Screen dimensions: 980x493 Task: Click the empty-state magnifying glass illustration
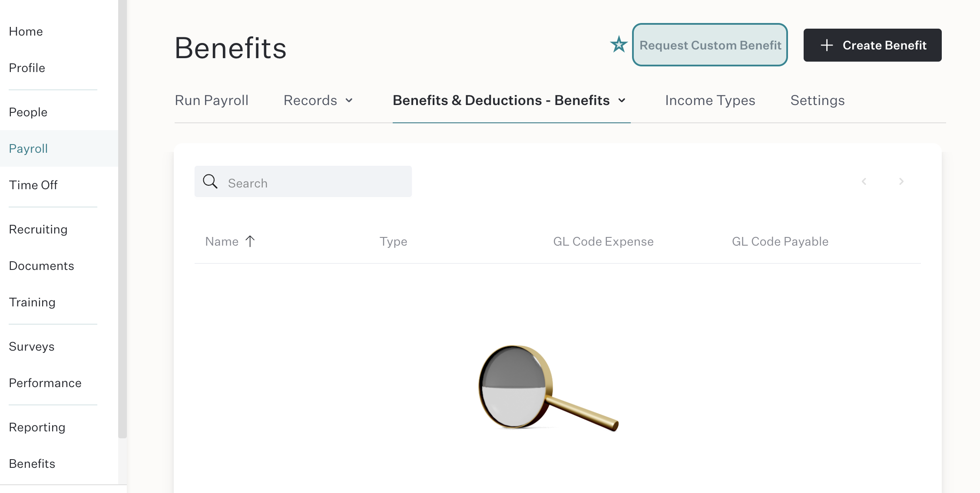pos(548,388)
